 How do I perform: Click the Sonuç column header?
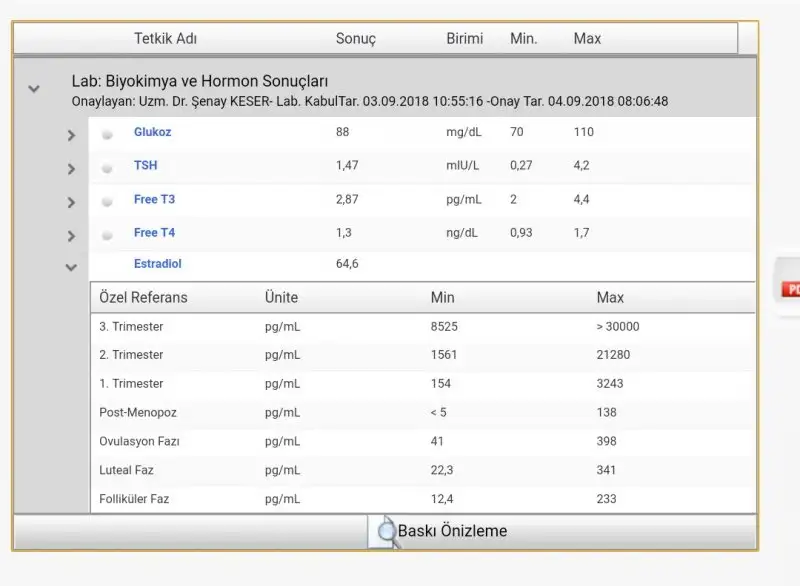355,39
